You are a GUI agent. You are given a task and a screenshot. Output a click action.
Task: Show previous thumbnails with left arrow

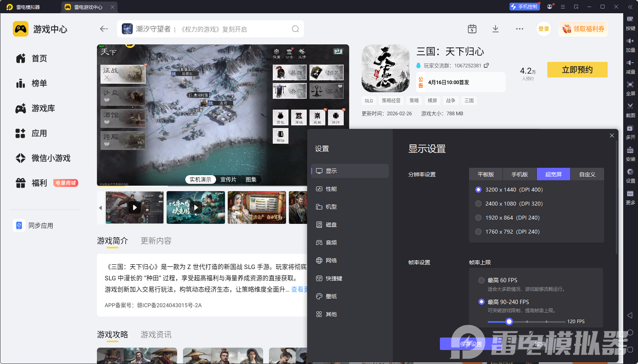100,208
